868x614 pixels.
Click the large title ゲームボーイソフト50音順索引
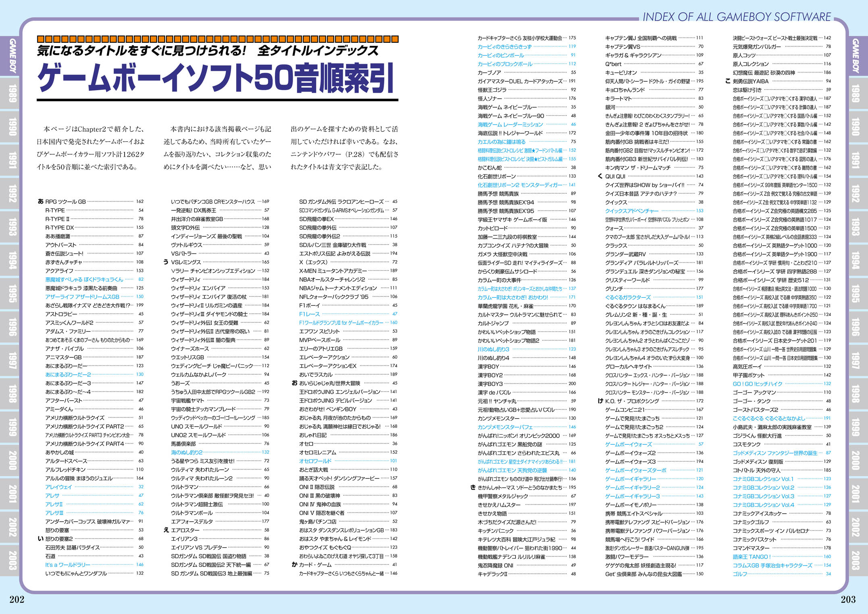(x=215, y=78)
